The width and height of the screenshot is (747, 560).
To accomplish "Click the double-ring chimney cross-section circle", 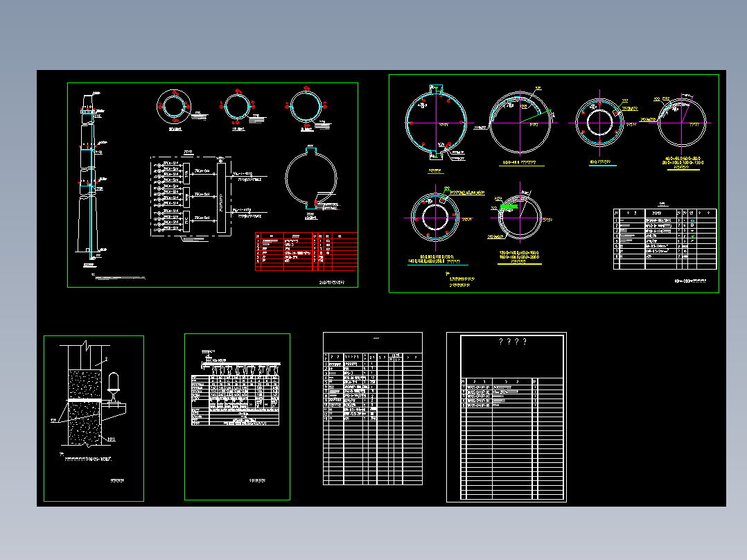I will [x=175, y=107].
